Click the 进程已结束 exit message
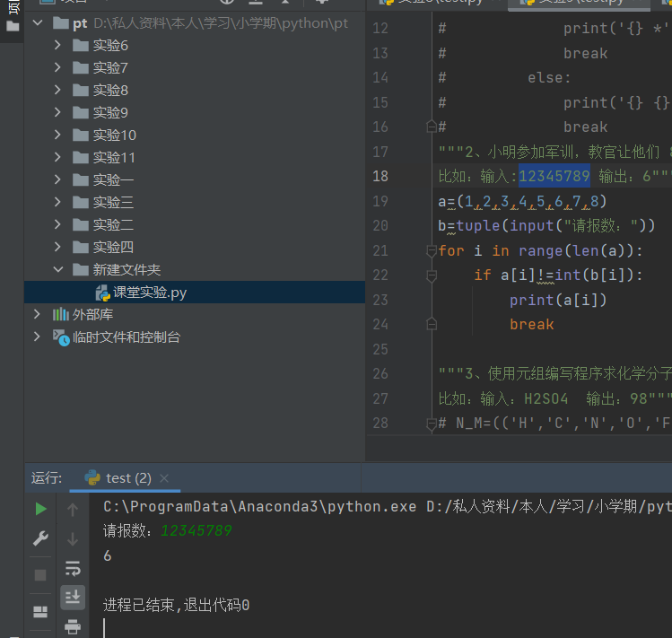The height and width of the screenshot is (638, 672). (176, 605)
